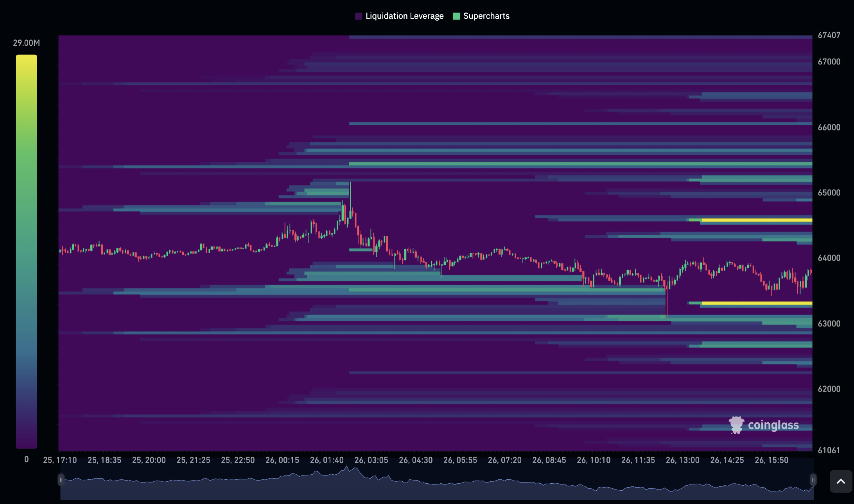Click the 26, 11:35 time axis label
The image size is (854, 504).
(638, 460)
